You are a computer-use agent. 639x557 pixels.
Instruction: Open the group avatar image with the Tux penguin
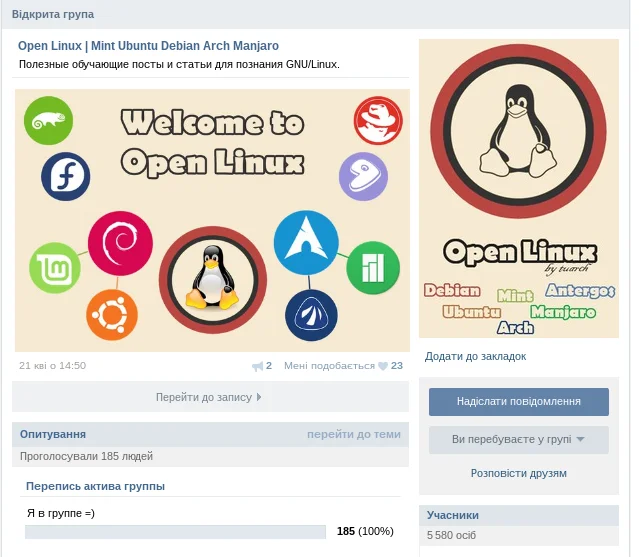click(519, 188)
